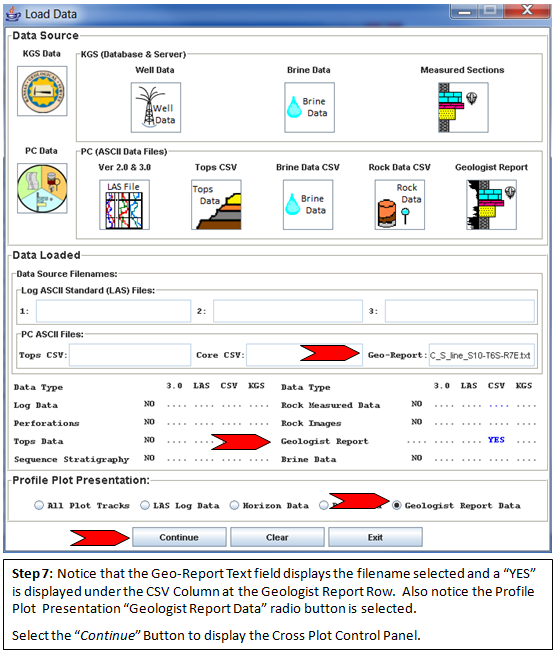Open KGS Brine Data icon
560x655 pixels.
point(309,107)
